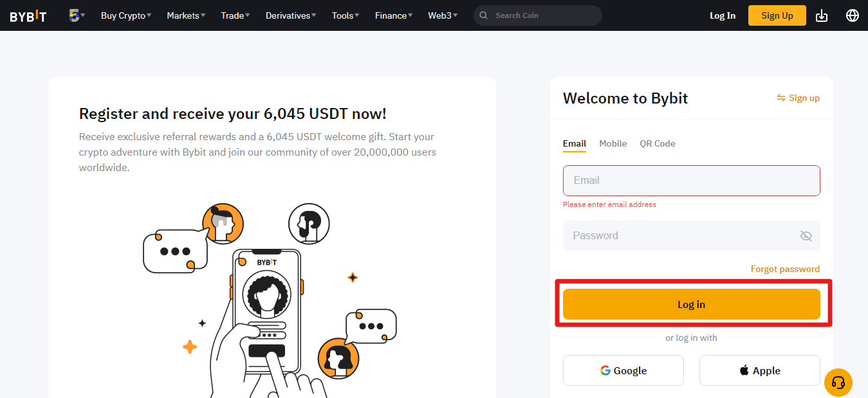The image size is (868, 398).
Task: Focus the Password input field
Action: click(x=692, y=236)
